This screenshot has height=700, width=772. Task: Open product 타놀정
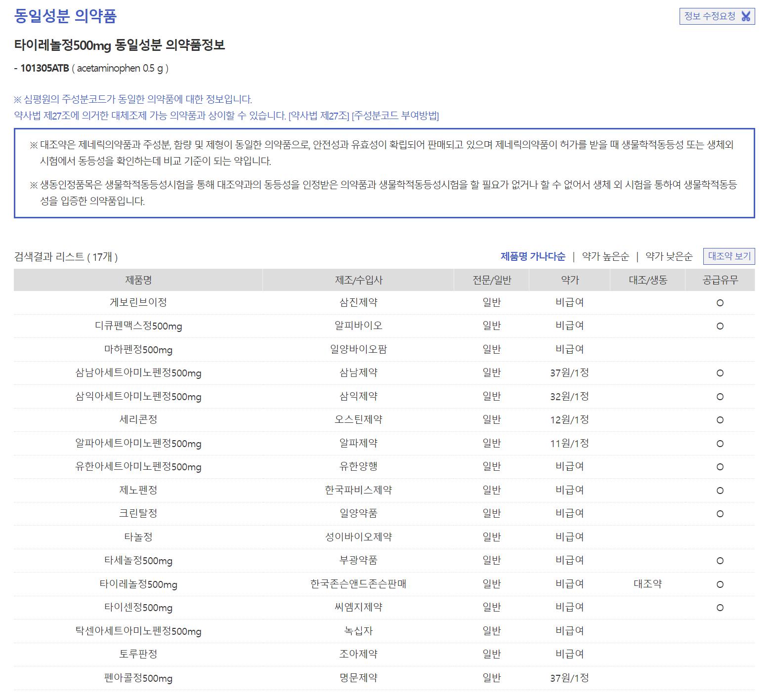tap(138, 537)
